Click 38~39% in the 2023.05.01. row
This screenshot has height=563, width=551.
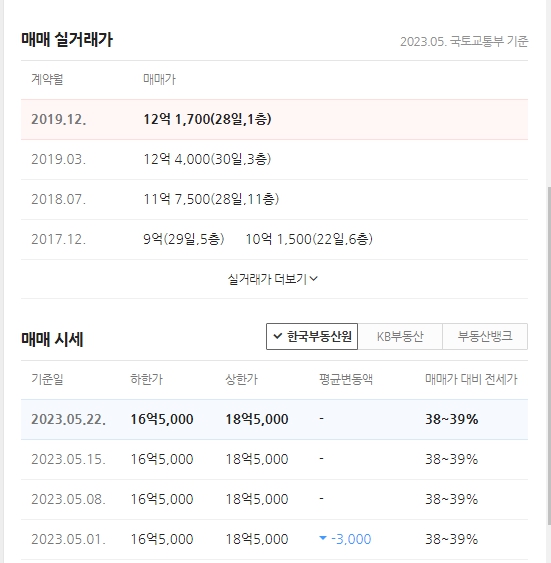click(452, 539)
